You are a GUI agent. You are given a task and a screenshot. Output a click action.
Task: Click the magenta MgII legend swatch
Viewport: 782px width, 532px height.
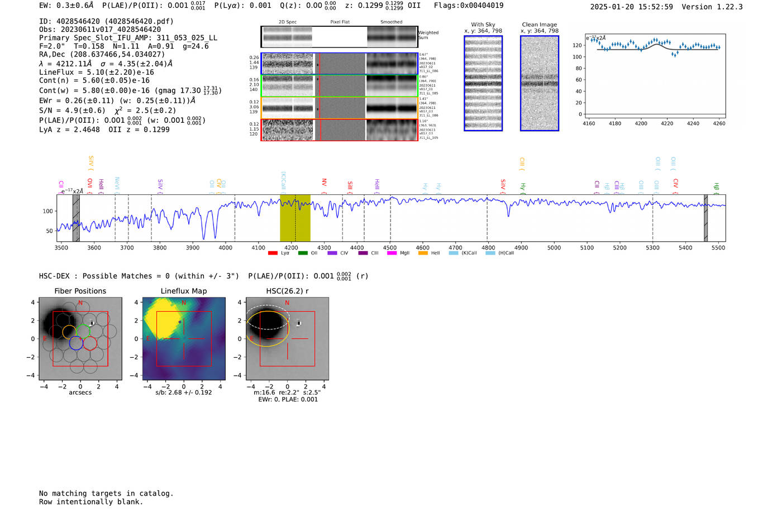tap(392, 253)
